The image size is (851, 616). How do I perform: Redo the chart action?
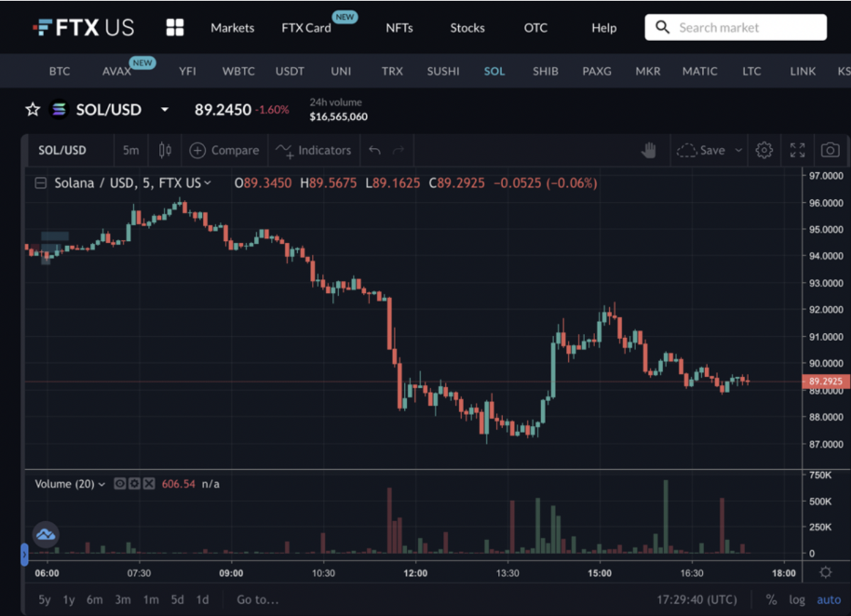coord(399,150)
